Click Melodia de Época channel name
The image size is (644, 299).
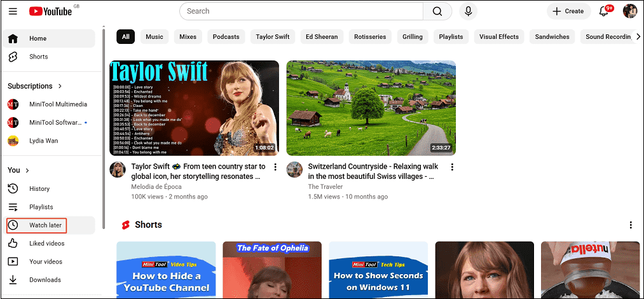(x=156, y=187)
